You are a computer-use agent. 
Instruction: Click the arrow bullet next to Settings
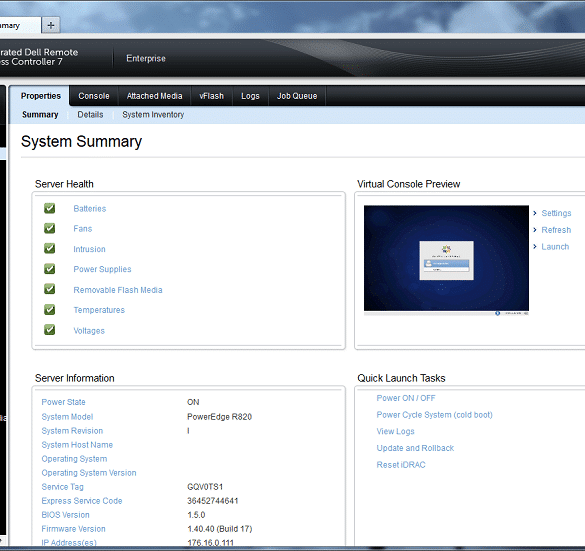[x=535, y=213]
